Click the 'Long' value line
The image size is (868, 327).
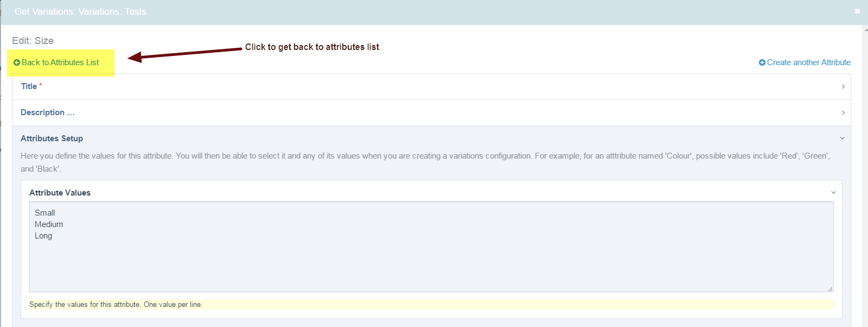coord(43,236)
